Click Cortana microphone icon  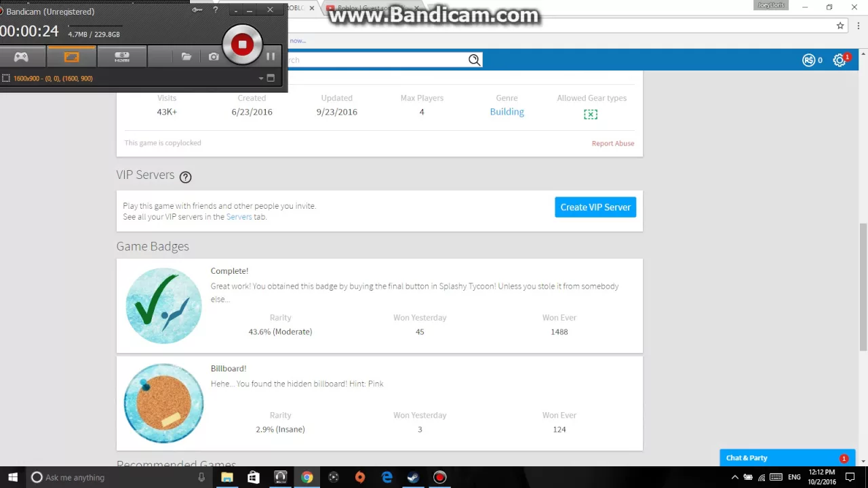(x=201, y=477)
